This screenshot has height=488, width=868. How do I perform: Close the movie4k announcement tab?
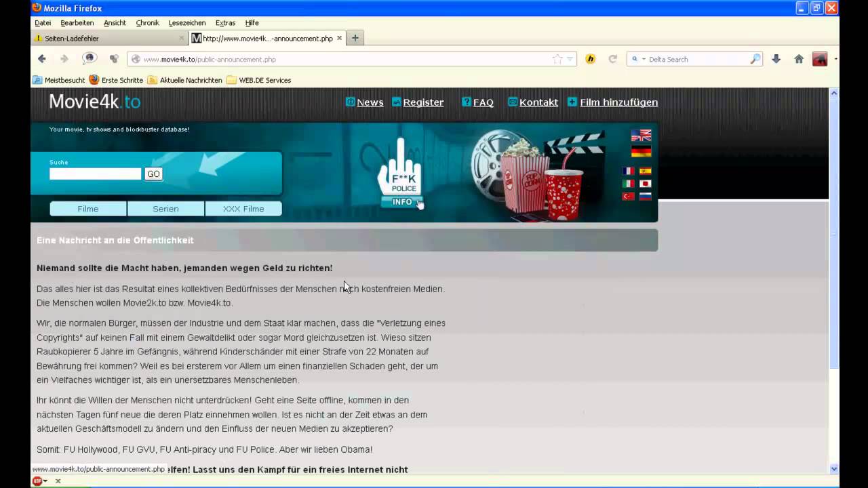[339, 38]
